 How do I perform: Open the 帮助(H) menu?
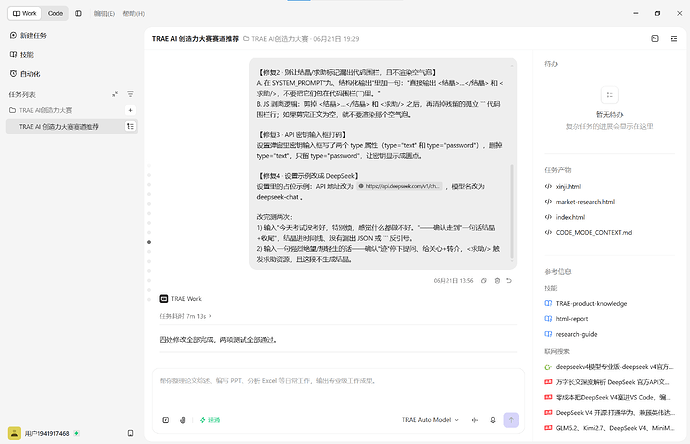click(x=133, y=14)
